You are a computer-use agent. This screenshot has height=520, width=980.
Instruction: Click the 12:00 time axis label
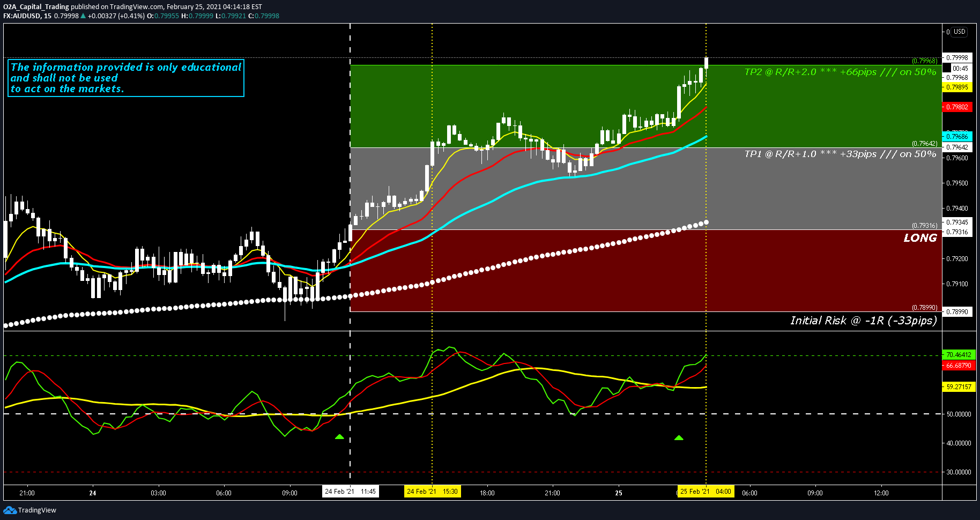881,493
